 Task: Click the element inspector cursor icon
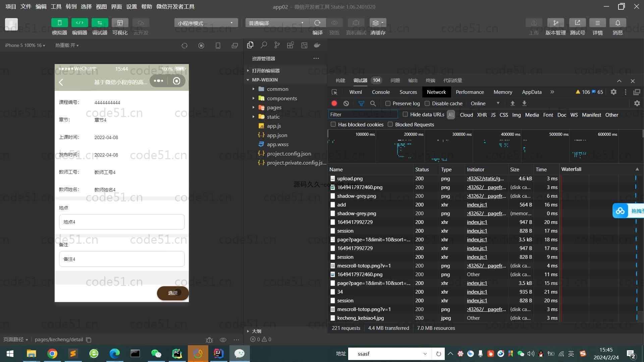click(334, 92)
